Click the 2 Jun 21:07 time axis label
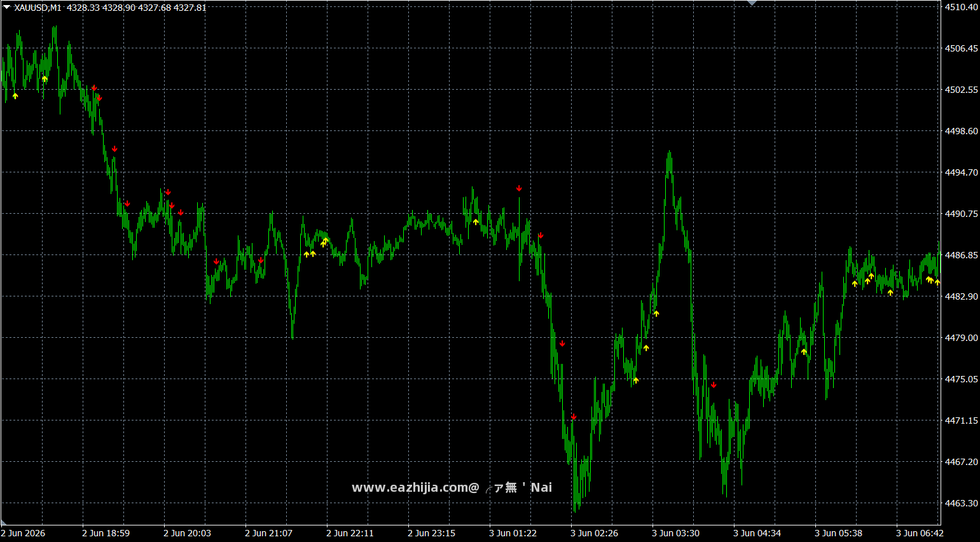Image resolution: width=980 pixels, height=542 pixels. 268,533
